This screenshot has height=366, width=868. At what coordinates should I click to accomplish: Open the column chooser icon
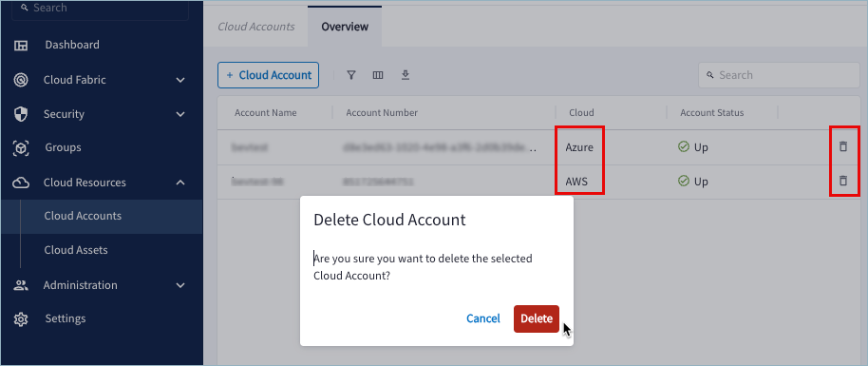point(378,75)
